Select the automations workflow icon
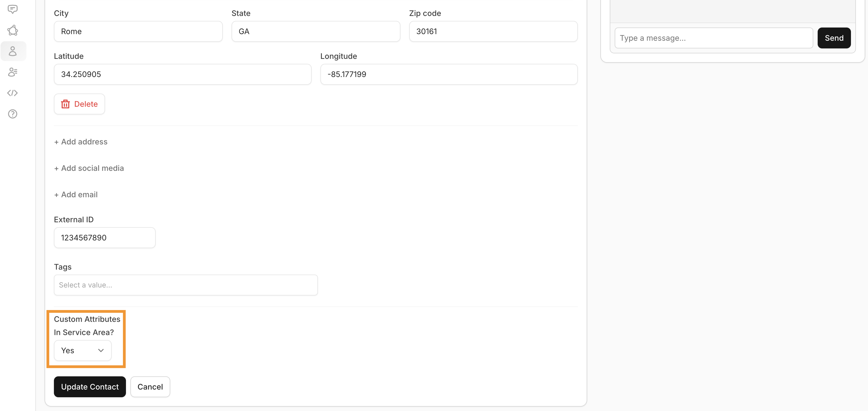The image size is (868, 411). pos(13,30)
